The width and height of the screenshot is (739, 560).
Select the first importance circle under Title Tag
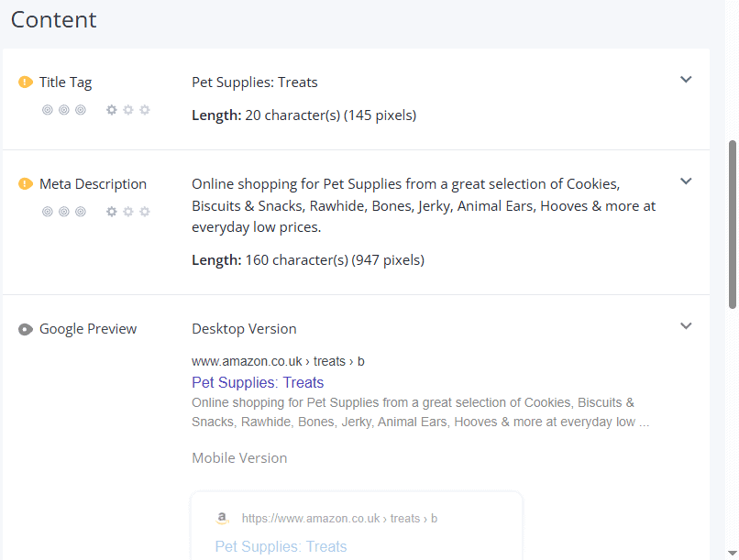coord(47,109)
